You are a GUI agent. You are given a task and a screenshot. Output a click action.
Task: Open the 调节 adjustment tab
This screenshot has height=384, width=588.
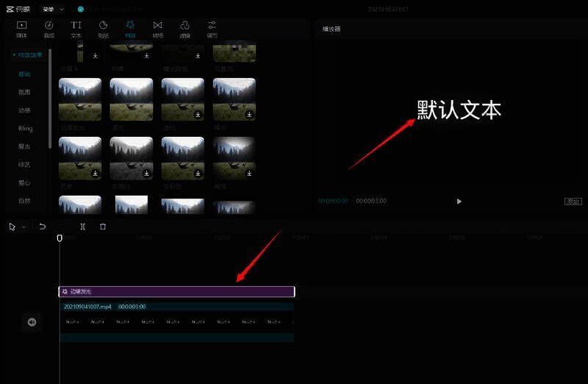click(x=212, y=29)
